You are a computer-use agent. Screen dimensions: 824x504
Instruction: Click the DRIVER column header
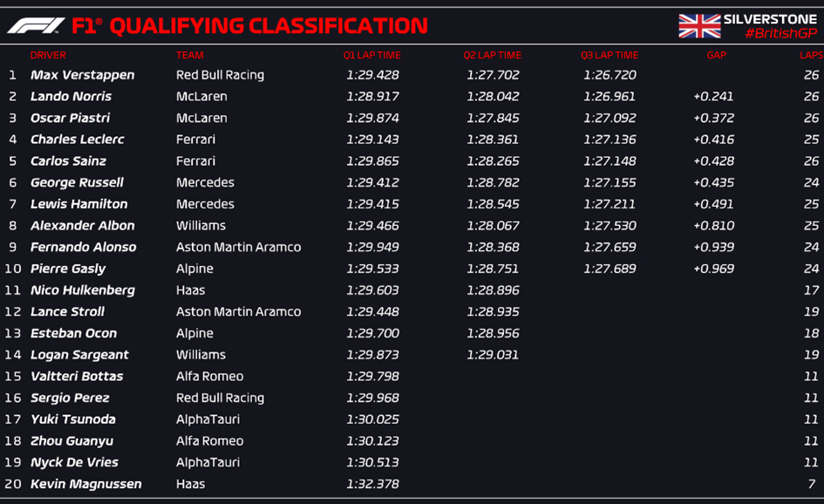point(48,55)
